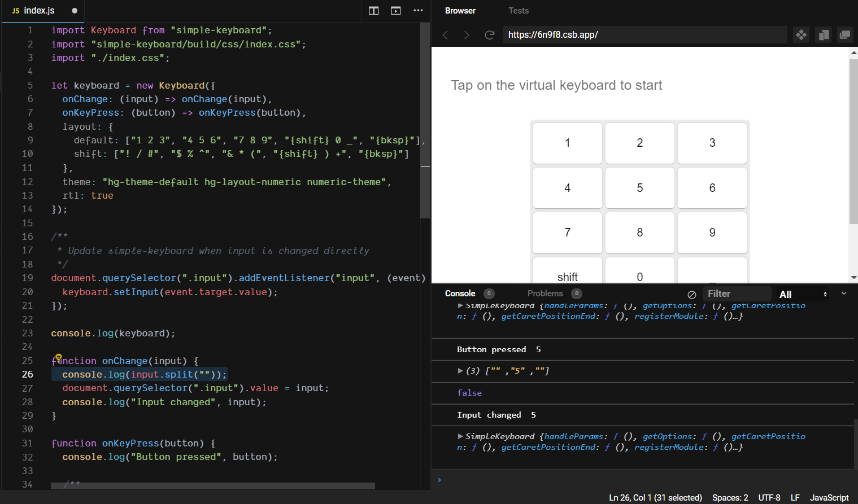Expand the SimpleKeyboard object in console
The width and height of the screenshot is (858, 504).
[x=460, y=436]
